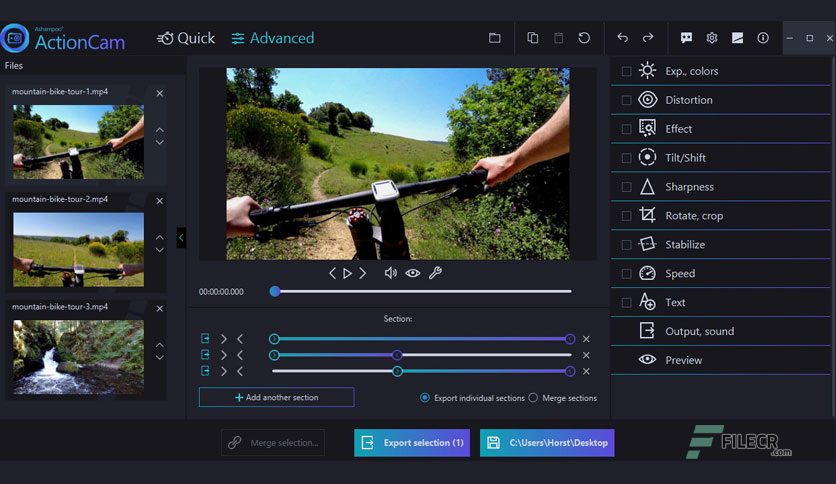This screenshot has width=836, height=484.
Task: Select Export individual sections radio
Action: 425,398
